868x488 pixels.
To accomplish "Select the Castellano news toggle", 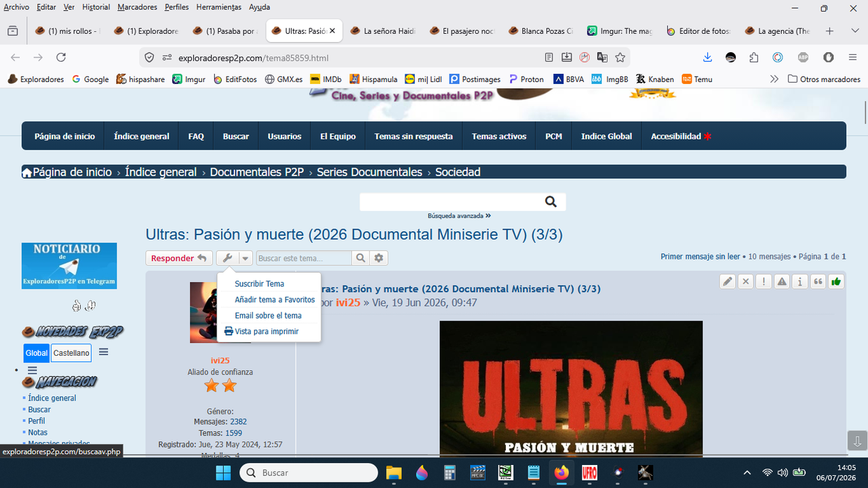I will point(71,353).
